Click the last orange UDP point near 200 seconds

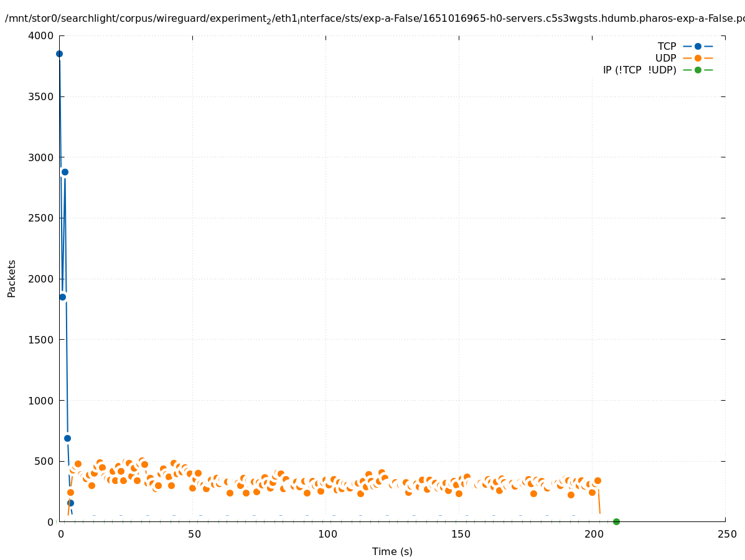[597, 480]
